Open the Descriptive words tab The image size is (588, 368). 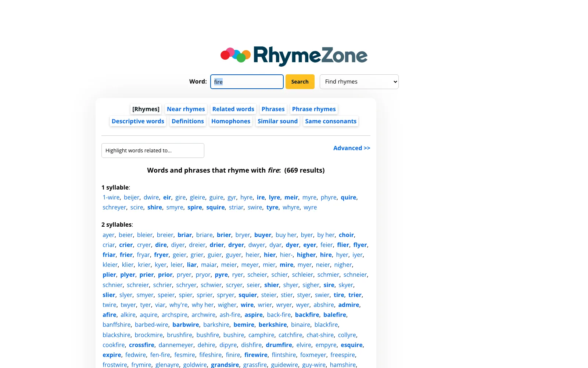138,121
